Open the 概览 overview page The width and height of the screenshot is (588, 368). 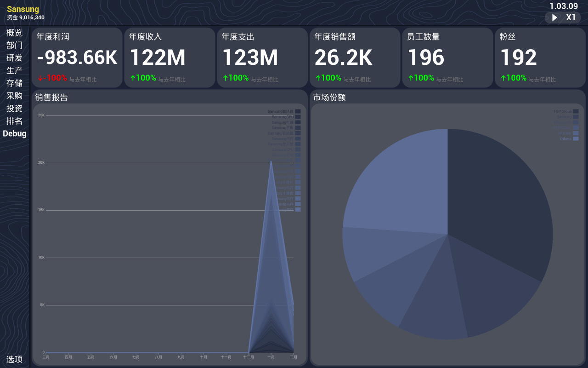point(14,33)
